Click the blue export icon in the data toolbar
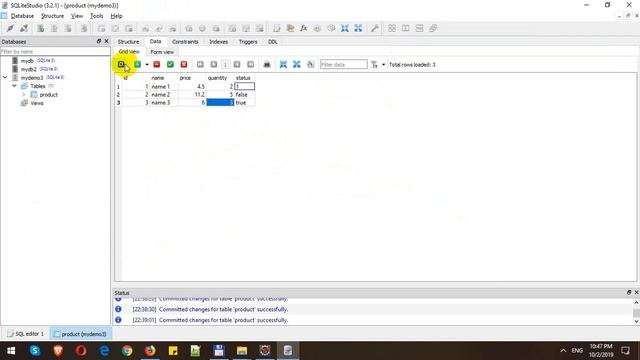 point(297,64)
